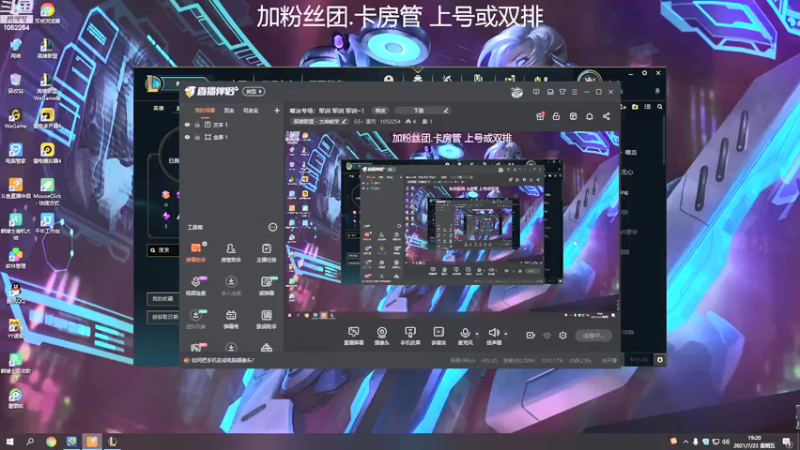Select the 文本 1 source row
The height and width of the screenshot is (450, 800).
[x=232, y=124]
